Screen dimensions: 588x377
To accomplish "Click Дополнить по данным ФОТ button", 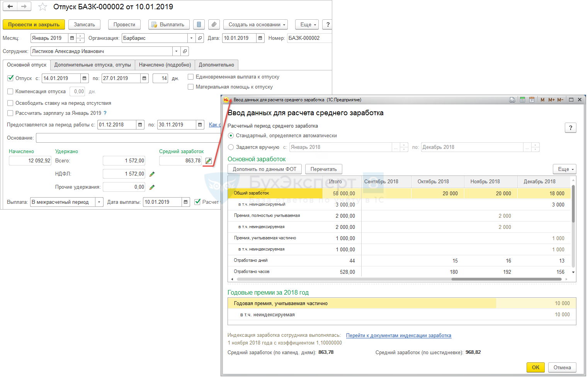I will pos(265,169).
